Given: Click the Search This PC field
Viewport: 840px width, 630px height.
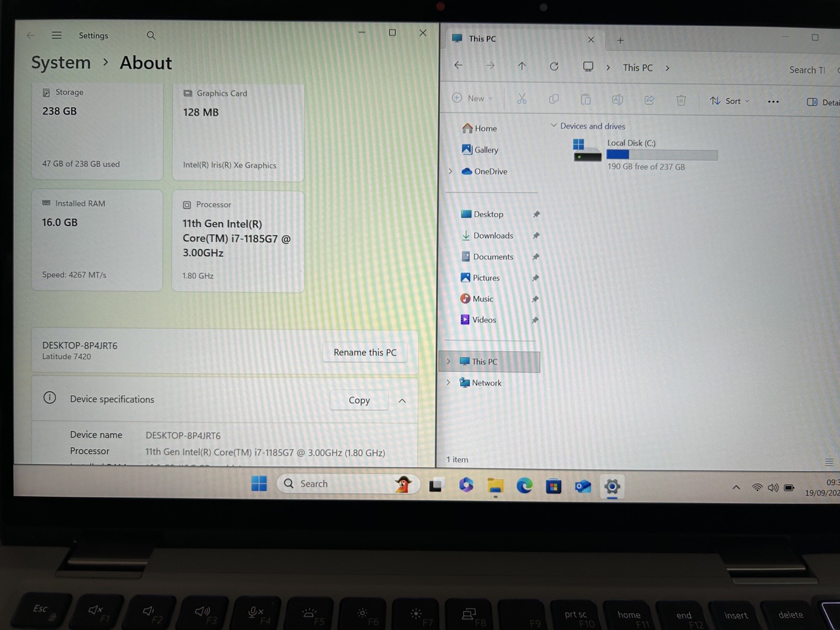Looking at the screenshot, I should point(811,70).
